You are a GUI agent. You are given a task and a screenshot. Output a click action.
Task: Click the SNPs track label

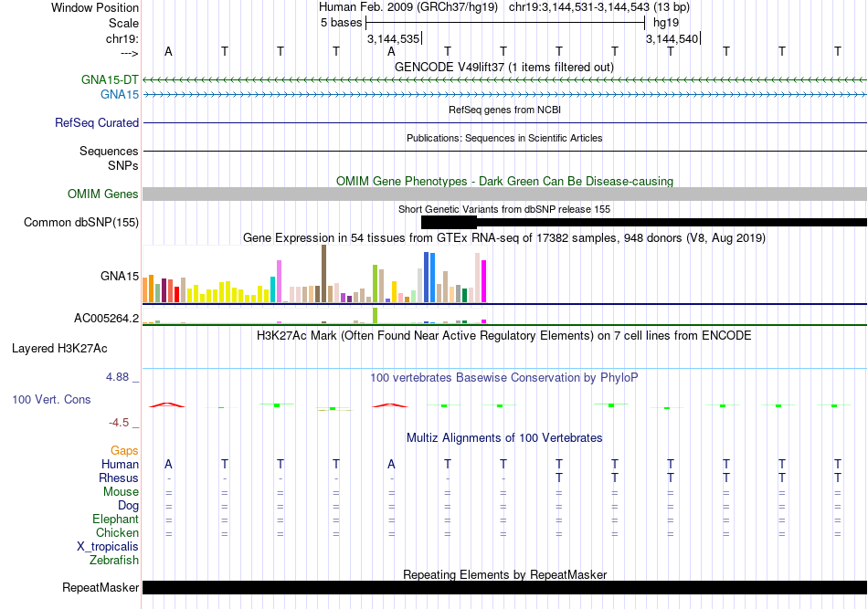tap(123, 165)
